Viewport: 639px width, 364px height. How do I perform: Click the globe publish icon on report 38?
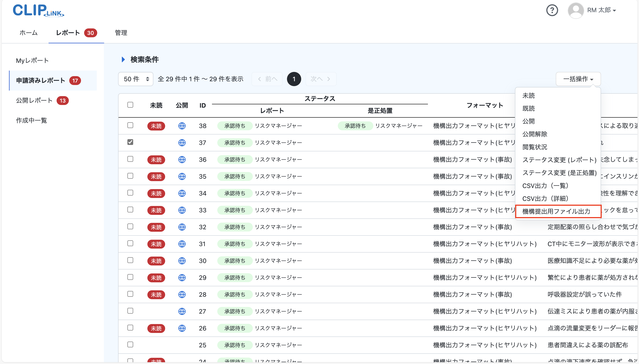[182, 126]
